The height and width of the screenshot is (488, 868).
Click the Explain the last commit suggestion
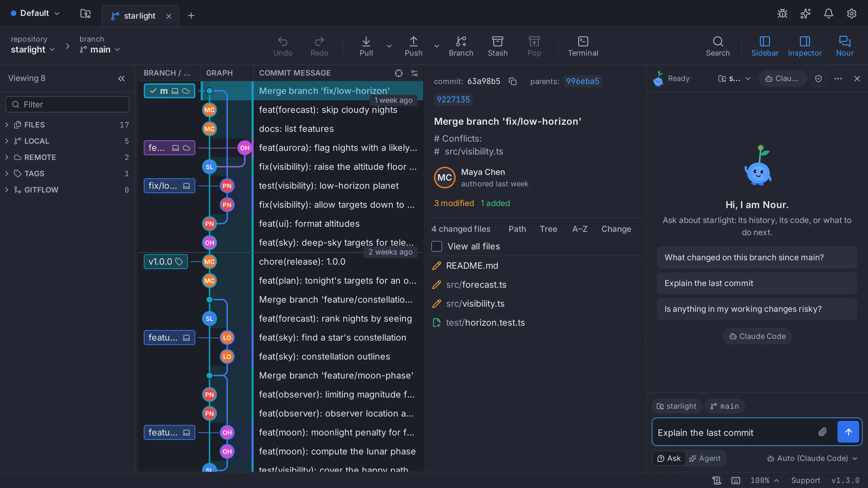[757, 283]
